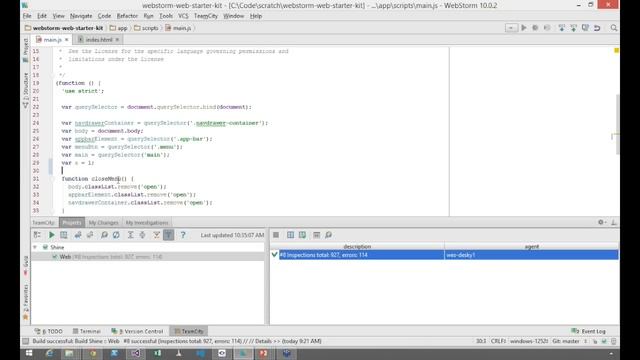The image size is (640, 360).
Task: Start debugging with the bug icon
Action: (x=535, y=28)
